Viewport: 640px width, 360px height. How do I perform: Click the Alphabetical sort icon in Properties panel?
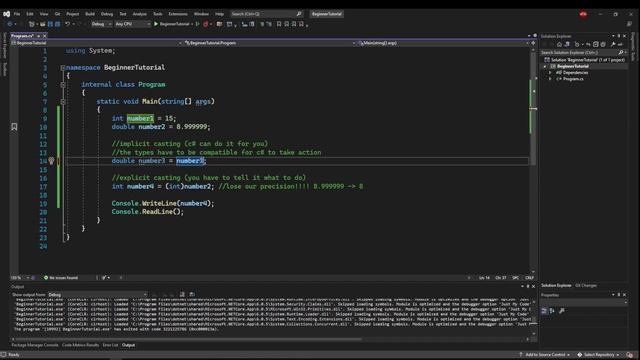point(552,311)
